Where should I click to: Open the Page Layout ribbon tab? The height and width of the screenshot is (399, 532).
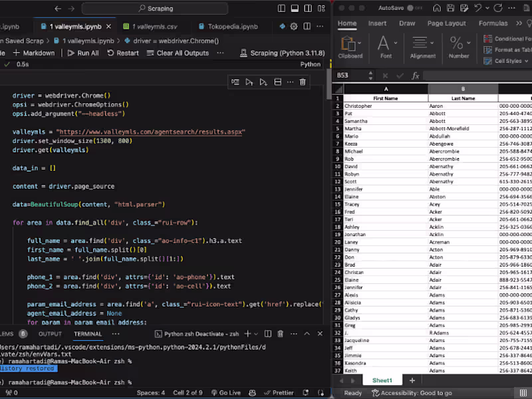[x=446, y=23]
